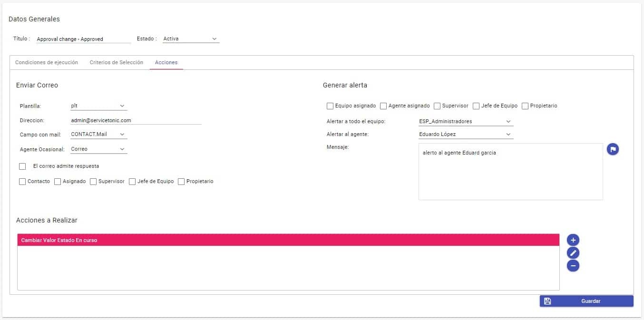Expand the Plantilla dropdown
644x320 pixels.
(x=98, y=106)
